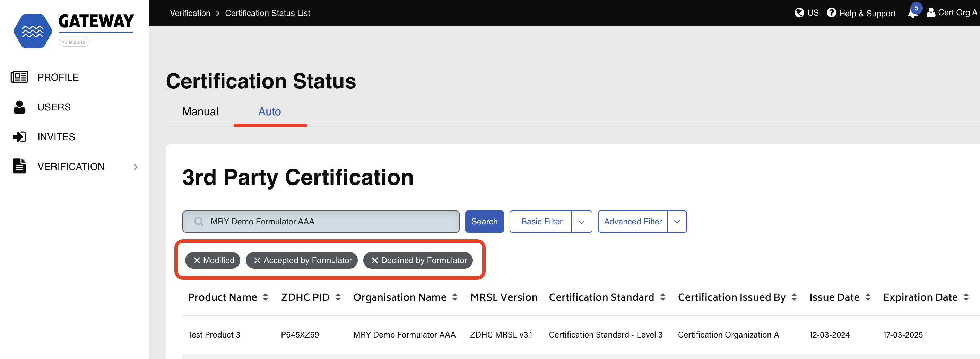Click the search magnifier icon

[199, 222]
